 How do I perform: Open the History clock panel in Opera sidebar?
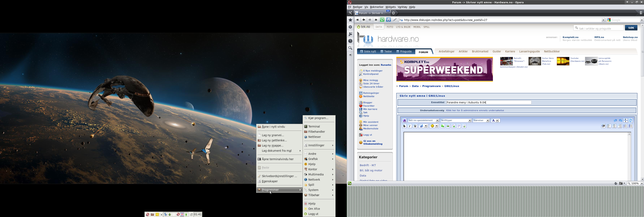(350, 41)
